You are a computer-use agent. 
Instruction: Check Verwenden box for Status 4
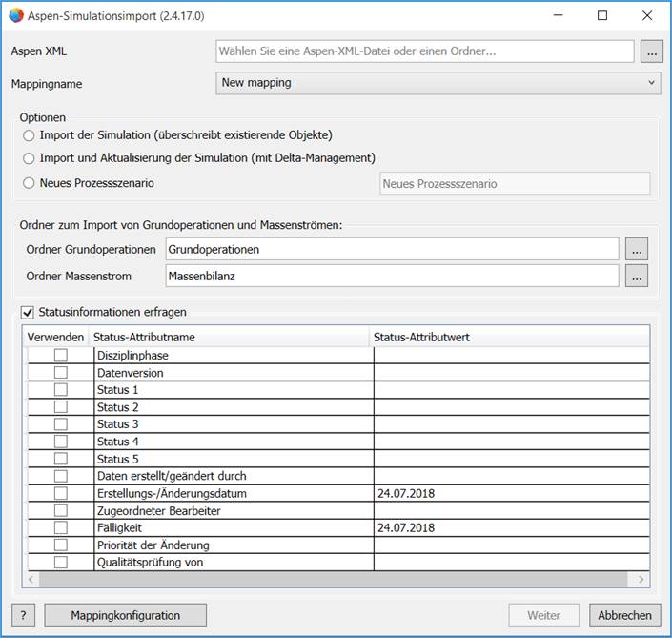click(x=61, y=442)
